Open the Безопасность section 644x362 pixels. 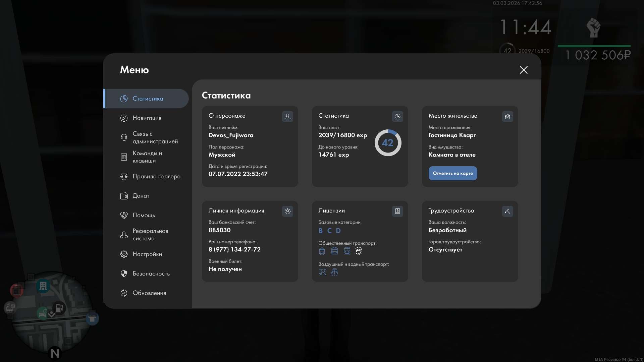pyautogui.click(x=151, y=274)
